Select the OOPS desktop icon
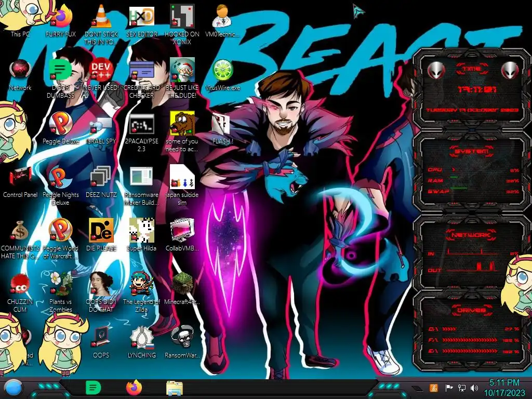The height and width of the screenshot is (399, 532). 101,342
